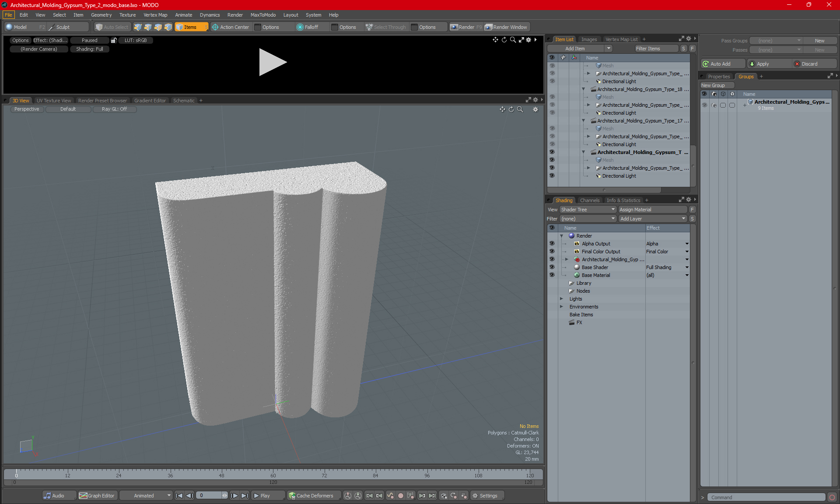Click Discard button
The height and width of the screenshot is (504, 840).
point(814,64)
